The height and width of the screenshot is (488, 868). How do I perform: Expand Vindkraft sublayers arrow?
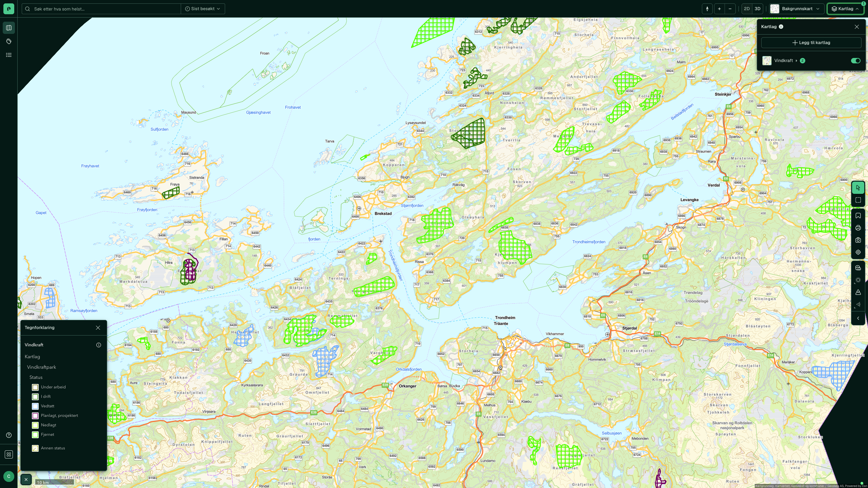click(x=796, y=61)
